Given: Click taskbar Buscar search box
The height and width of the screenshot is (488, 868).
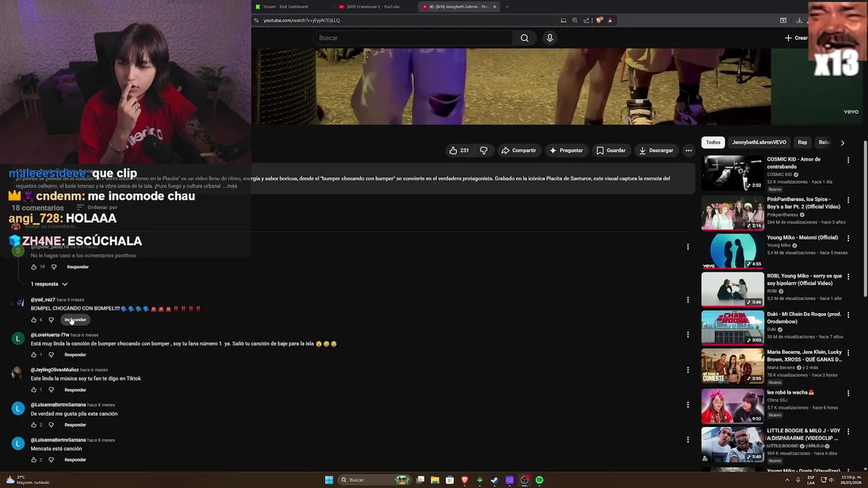Looking at the screenshot, I should (x=375, y=480).
